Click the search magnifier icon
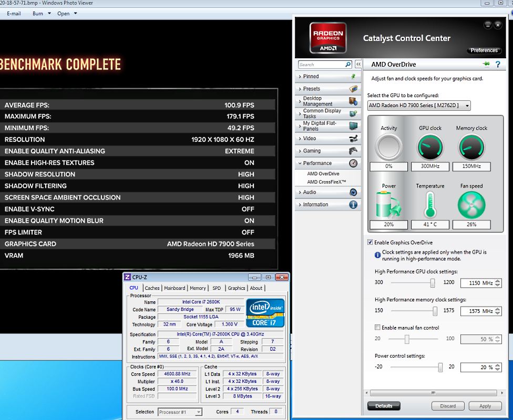The width and height of the screenshot is (513, 420). [x=348, y=65]
